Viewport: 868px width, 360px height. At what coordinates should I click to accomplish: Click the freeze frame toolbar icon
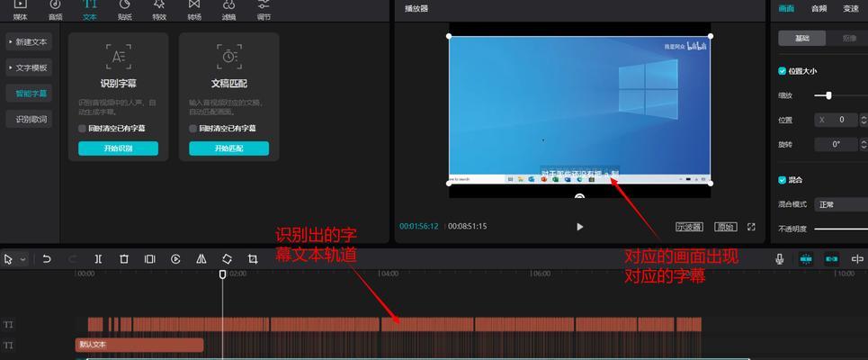tap(149, 258)
